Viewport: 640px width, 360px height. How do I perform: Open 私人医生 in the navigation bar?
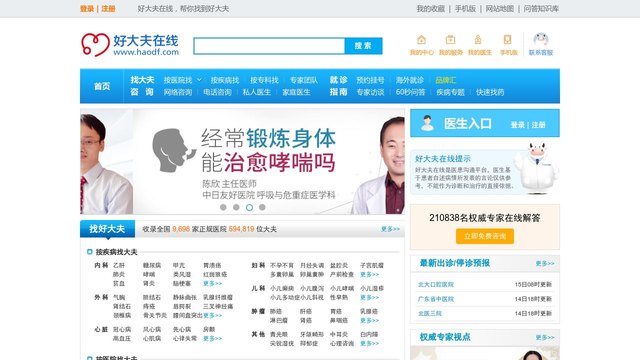pos(257,92)
